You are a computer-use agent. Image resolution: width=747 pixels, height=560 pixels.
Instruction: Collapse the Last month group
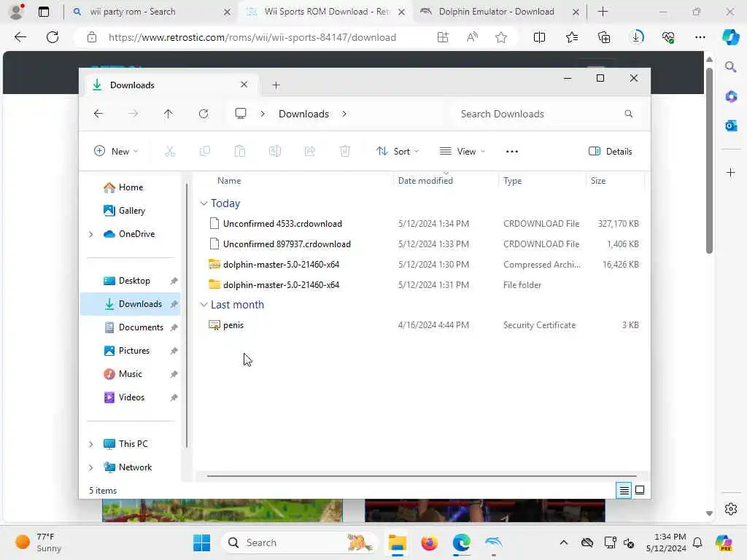(x=204, y=305)
